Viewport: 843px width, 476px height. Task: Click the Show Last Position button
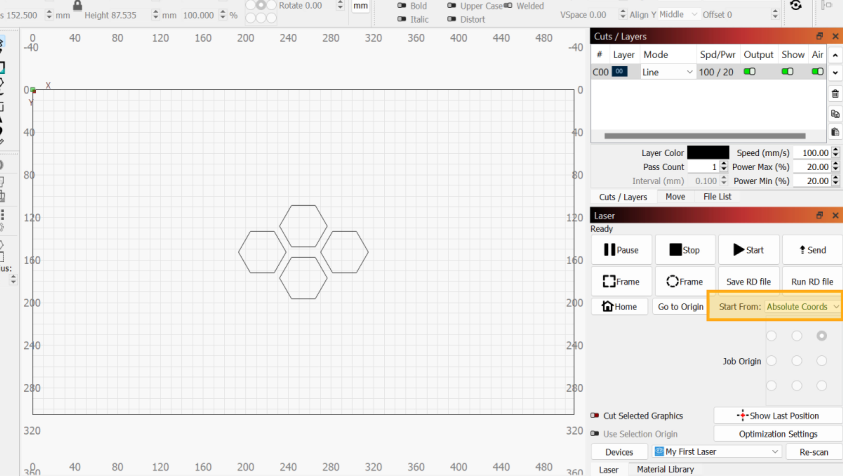pos(777,415)
